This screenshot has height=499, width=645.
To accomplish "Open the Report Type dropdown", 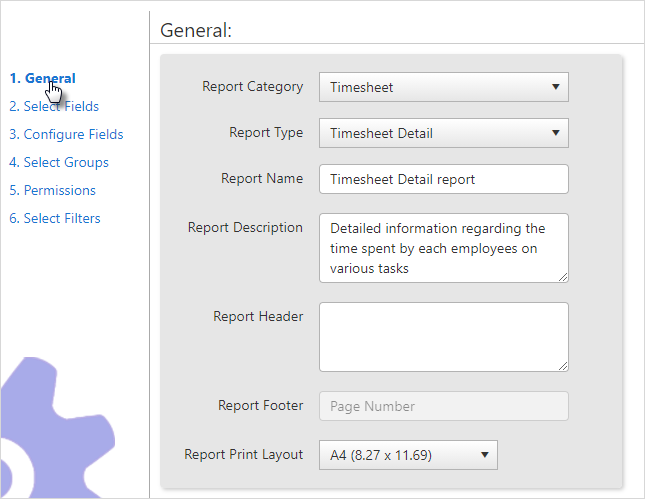I will coord(444,133).
